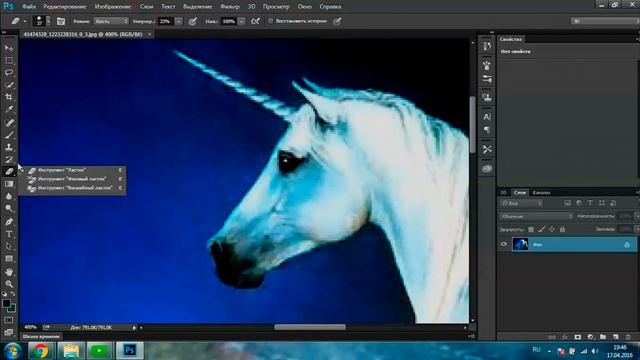The image size is (640, 360).
Task: Open the History panel icon
Action: pos(487,46)
